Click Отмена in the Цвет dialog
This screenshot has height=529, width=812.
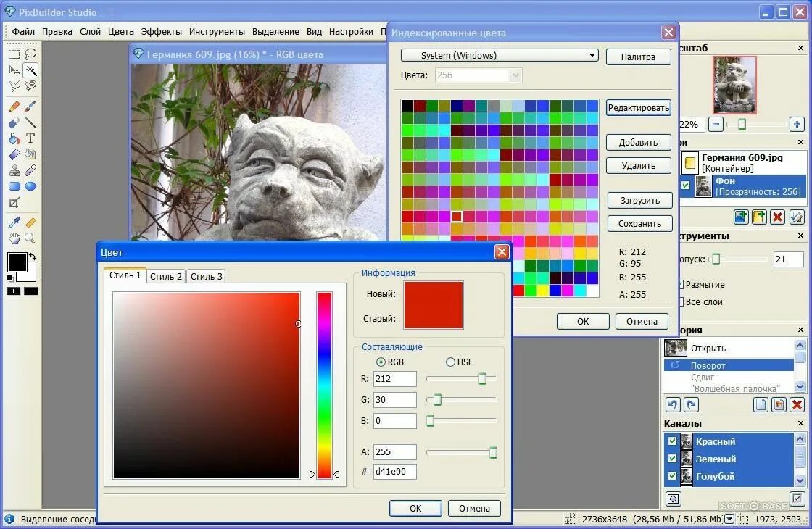[x=474, y=508]
